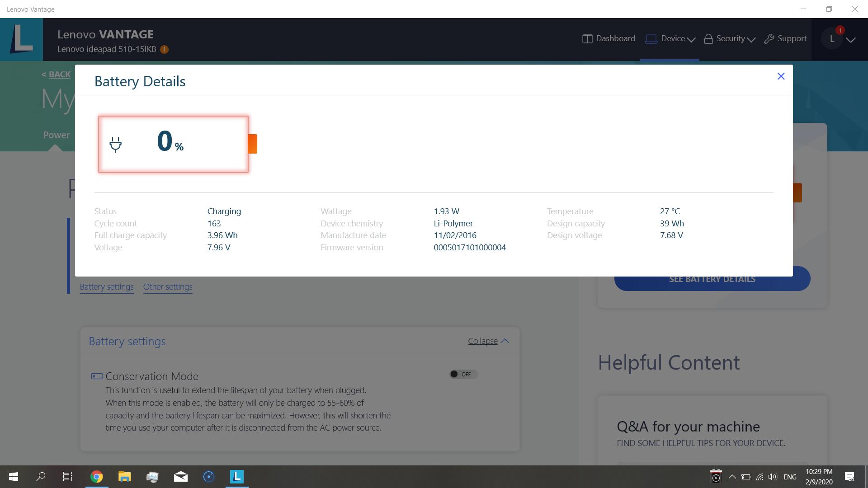Show hidden system tray icons
868x488 pixels.
coord(732,477)
